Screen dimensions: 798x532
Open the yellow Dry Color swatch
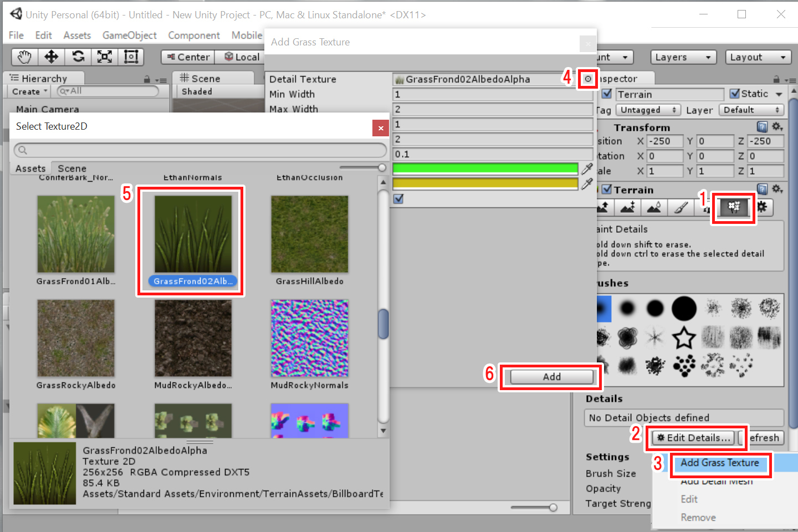point(485,183)
